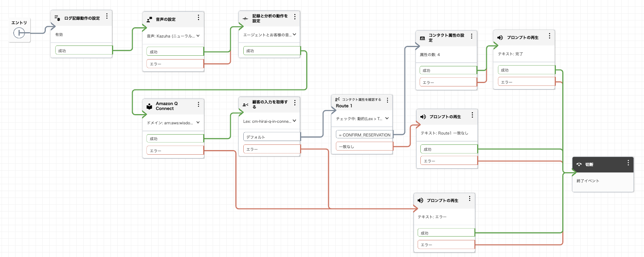The image size is (644, 257).
Task: Click the テキスト: エラー text
Action: (432, 217)
